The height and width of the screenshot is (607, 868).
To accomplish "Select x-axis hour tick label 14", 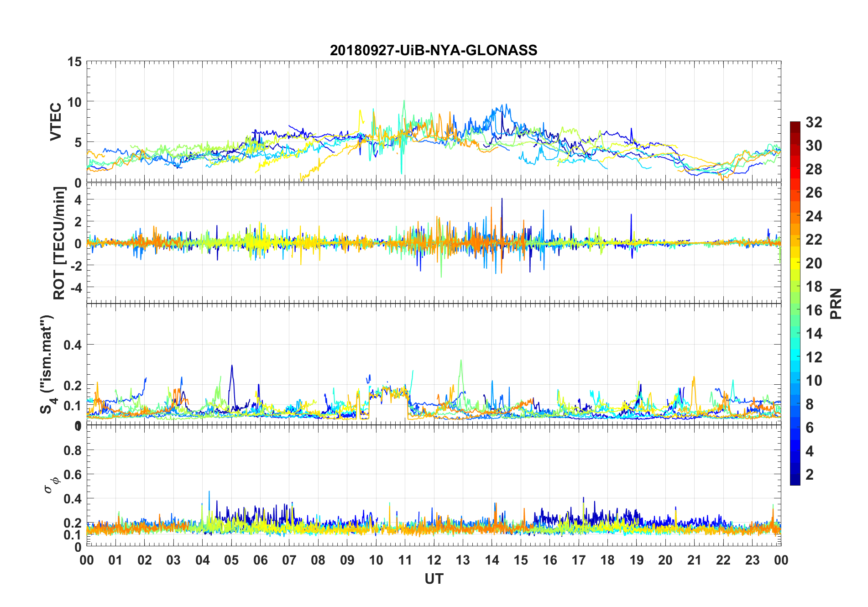I will pos(492,560).
